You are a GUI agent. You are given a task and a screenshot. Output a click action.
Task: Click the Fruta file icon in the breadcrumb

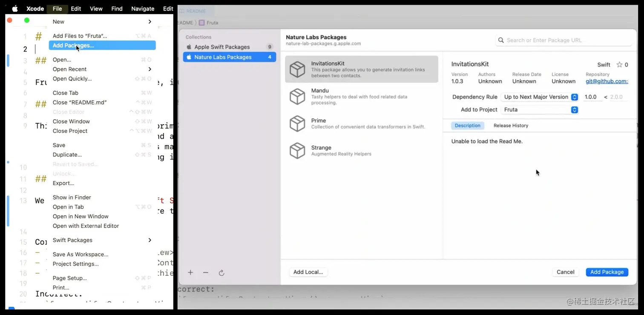[x=201, y=23]
